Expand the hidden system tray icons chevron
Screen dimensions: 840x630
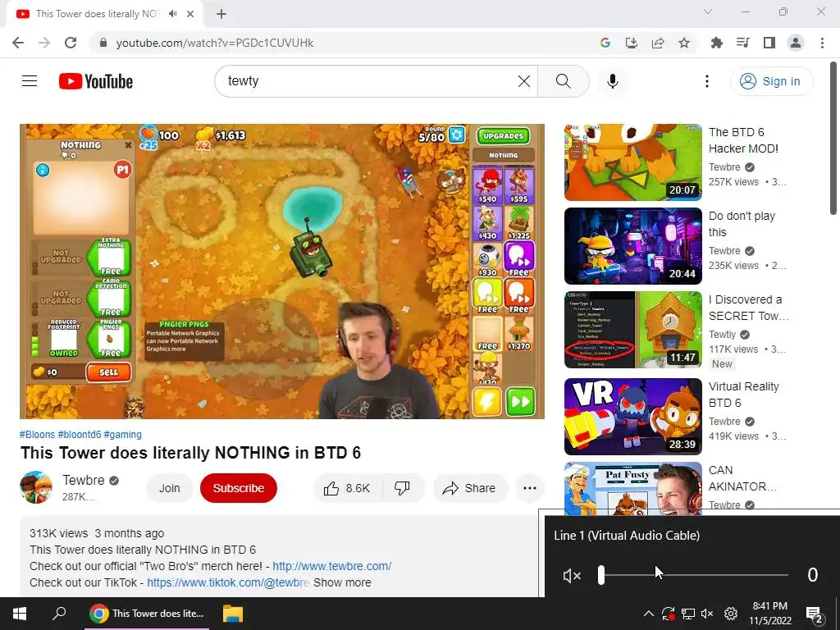click(648, 614)
